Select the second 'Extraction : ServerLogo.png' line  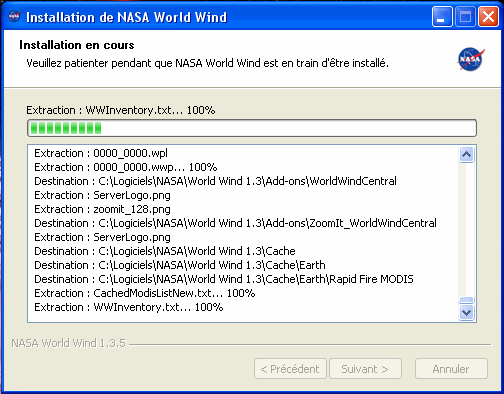102,237
